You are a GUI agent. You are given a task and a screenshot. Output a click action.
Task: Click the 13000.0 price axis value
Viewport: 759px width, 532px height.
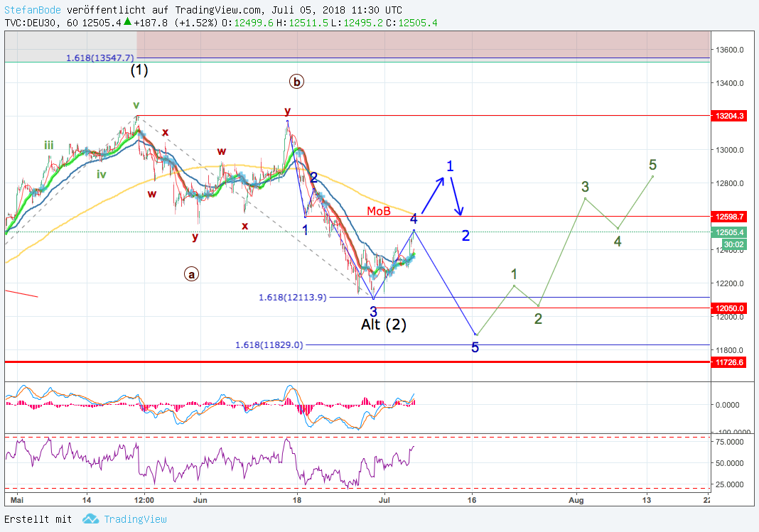tap(730, 150)
